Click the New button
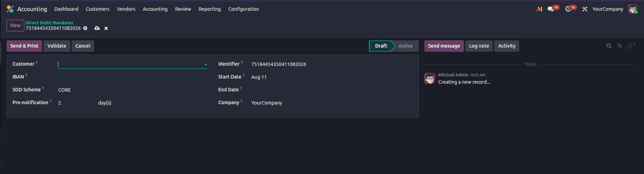644x174 pixels. click(15, 25)
